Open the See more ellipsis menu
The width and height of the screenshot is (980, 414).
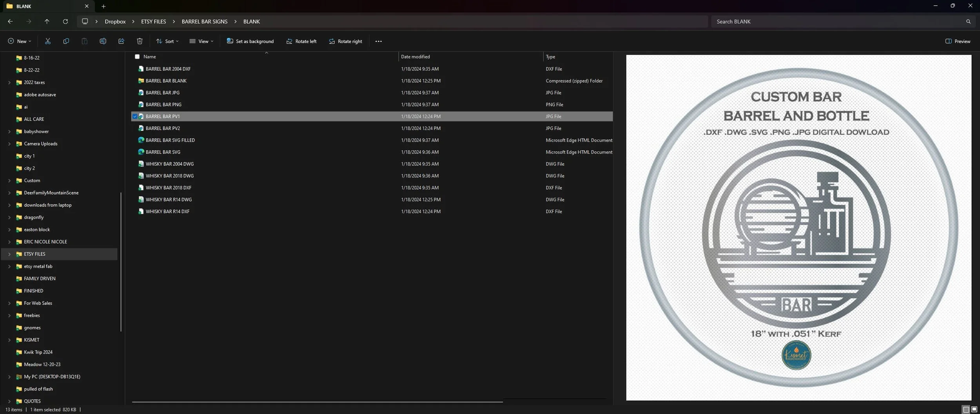pyautogui.click(x=378, y=41)
